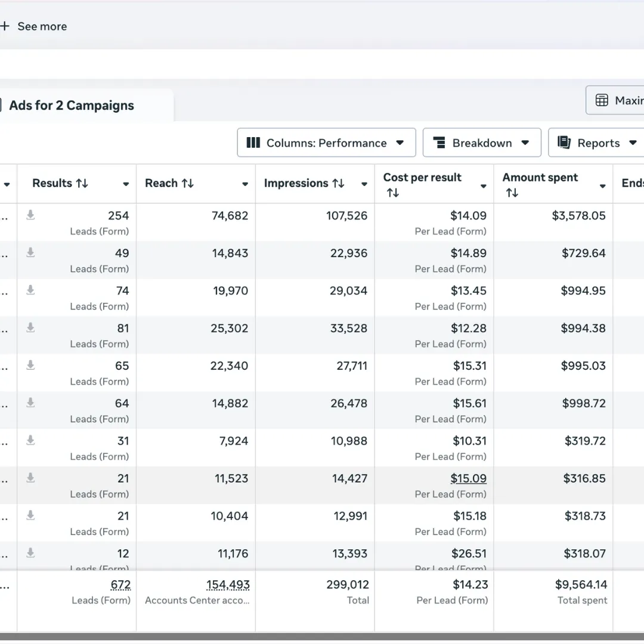This screenshot has height=644, width=644.
Task: Open Impressions column options caret
Action: click(364, 184)
